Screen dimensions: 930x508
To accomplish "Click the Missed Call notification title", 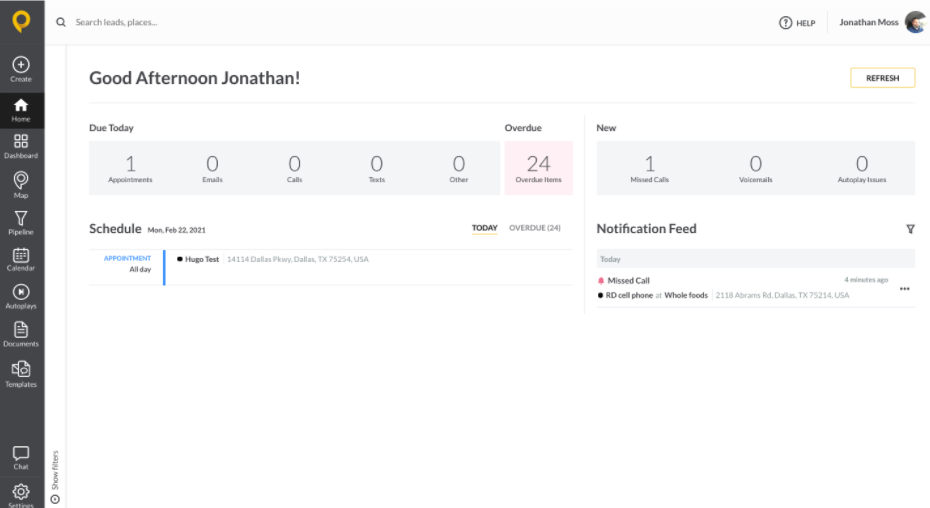I will click(628, 281).
